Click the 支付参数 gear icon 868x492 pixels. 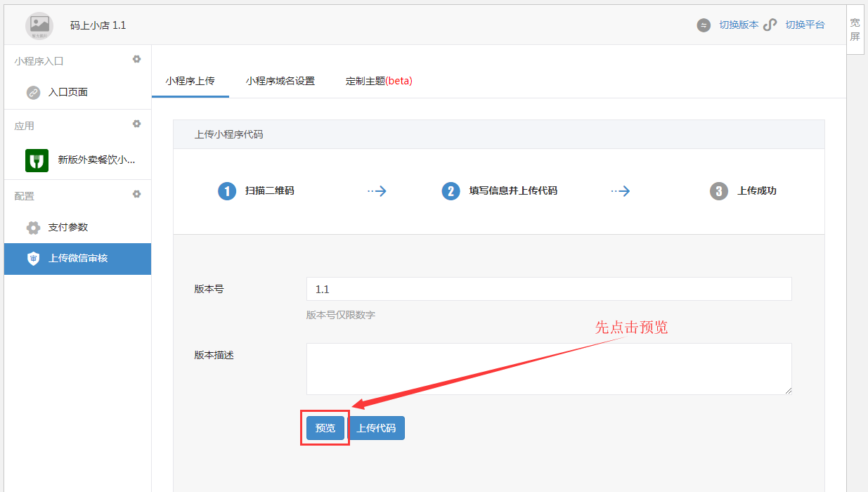pos(33,228)
